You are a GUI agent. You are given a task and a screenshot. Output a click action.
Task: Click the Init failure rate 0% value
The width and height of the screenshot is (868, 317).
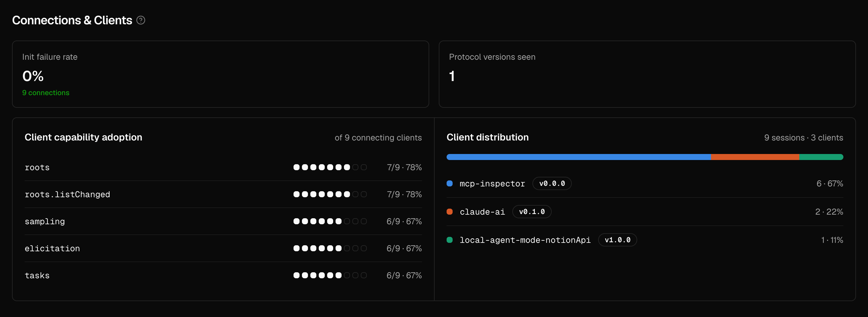33,76
